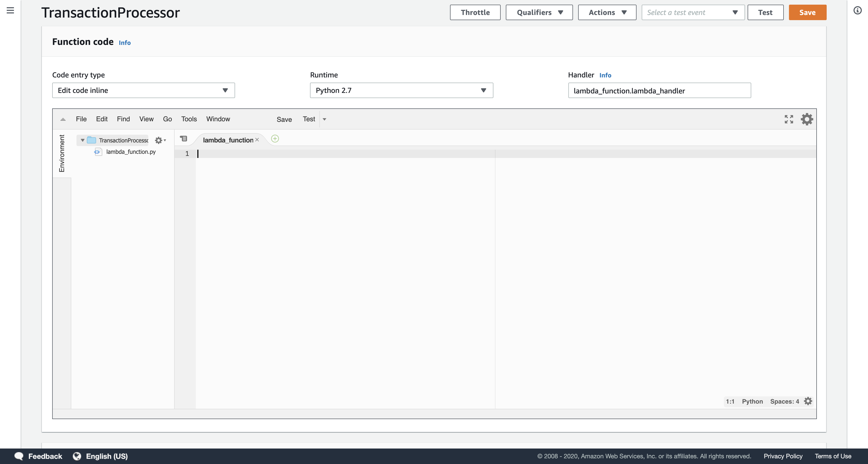The image size is (868, 464).
Task: Open the Code entry type dropdown
Action: click(143, 90)
